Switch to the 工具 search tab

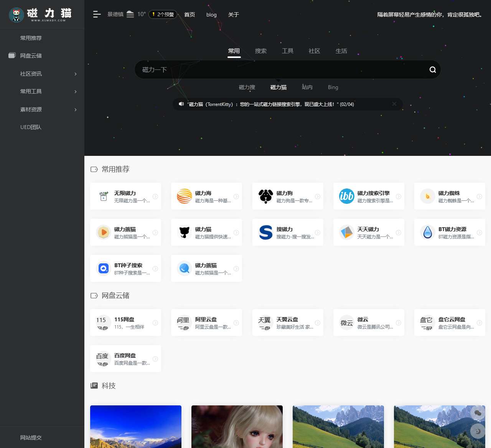click(x=287, y=51)
